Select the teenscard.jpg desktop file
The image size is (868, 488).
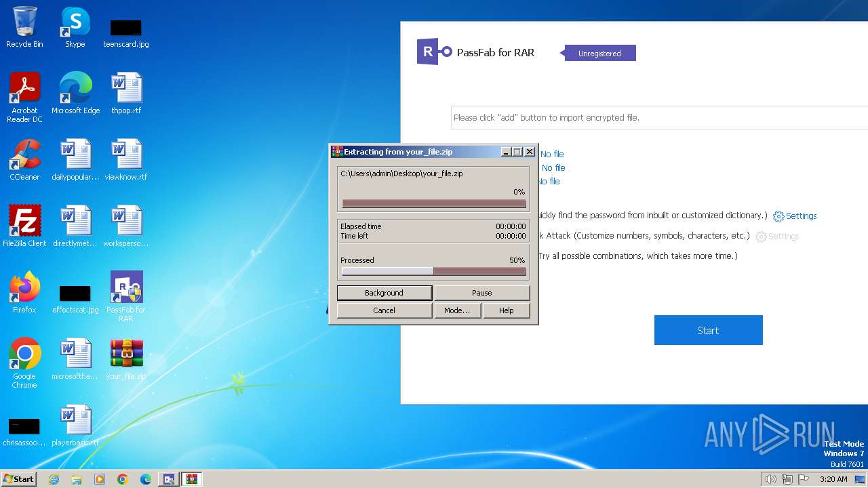pos(125,33)
